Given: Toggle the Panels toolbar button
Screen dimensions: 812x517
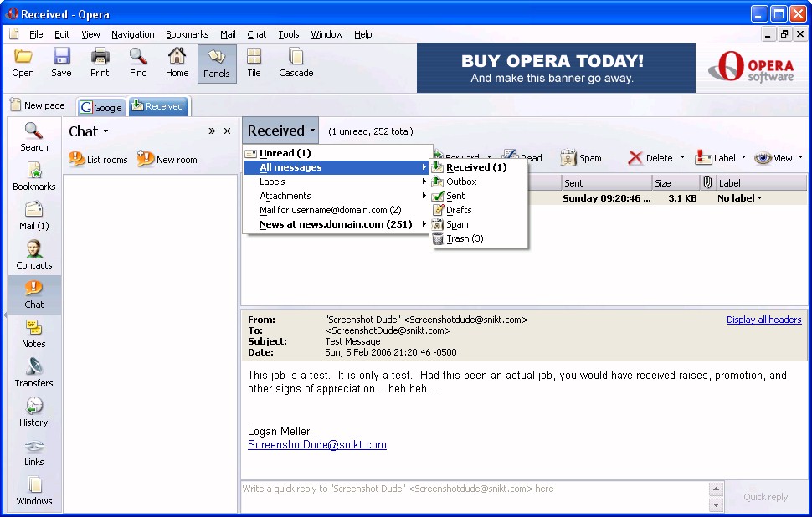Looking at the screenshot, I should pos(217,64).
